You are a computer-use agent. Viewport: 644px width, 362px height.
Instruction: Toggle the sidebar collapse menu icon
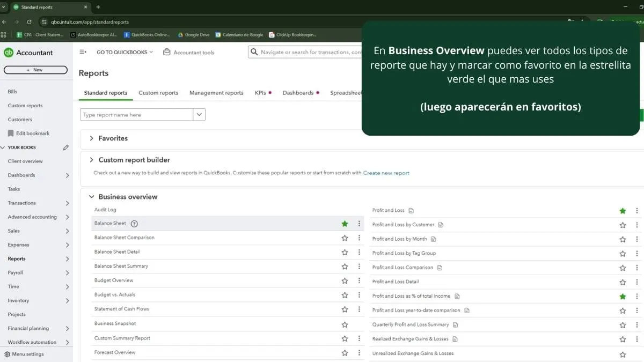[x=83, y=52]
